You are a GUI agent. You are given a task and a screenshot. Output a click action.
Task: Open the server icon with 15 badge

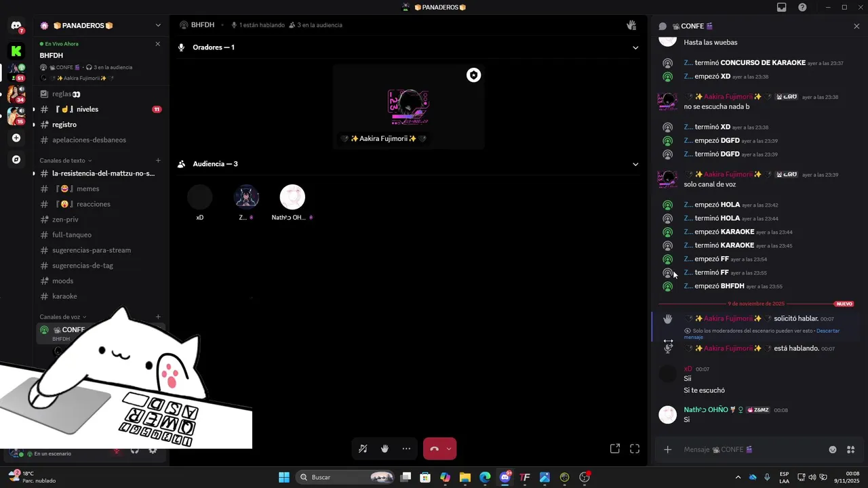pyautogui.click(x=16, y=115)
